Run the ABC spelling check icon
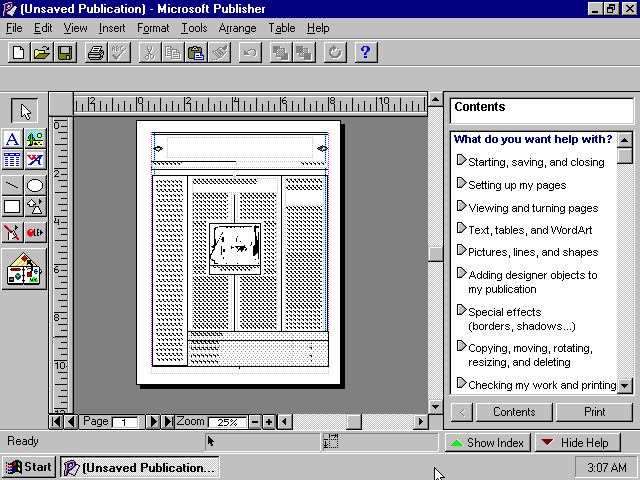 (119, 53)
